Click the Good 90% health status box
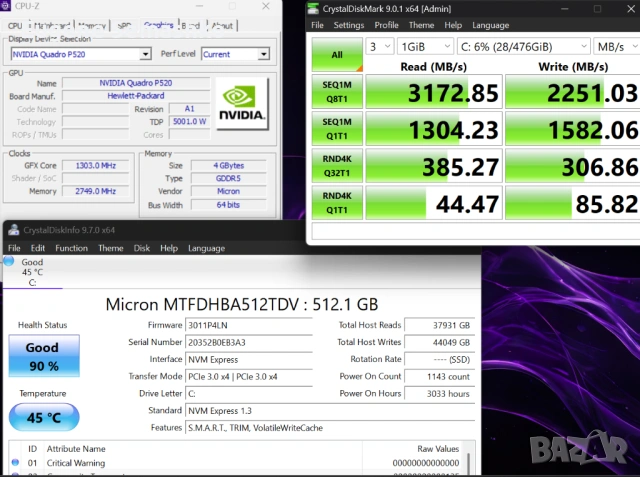Screen dimensions: 640x477 [x=42, y=356]
